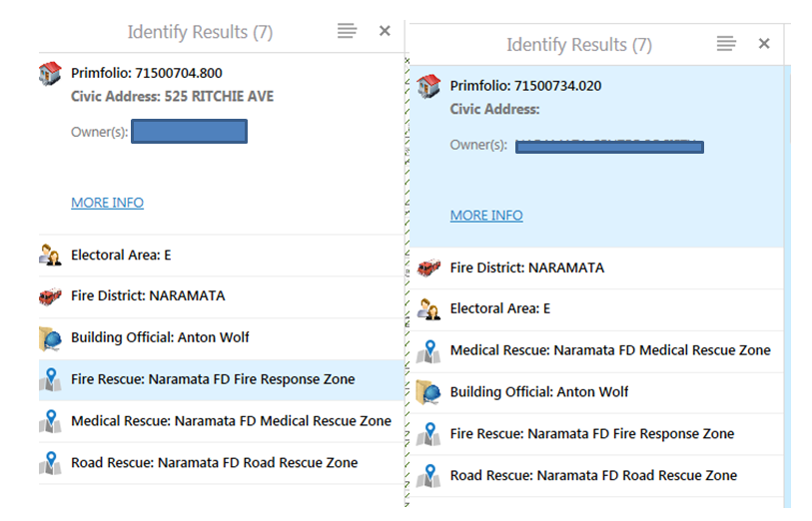Select Road Rescue Zone row in left panel

pos(221,463)
